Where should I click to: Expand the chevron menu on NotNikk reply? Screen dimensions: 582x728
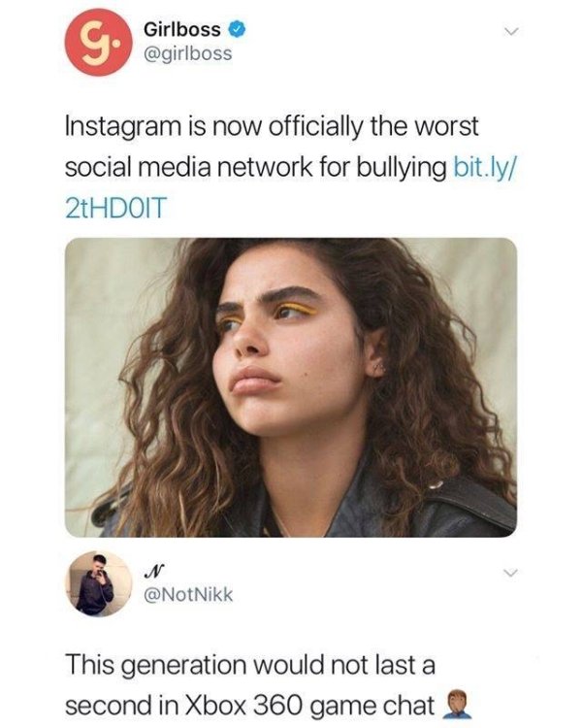510,574
